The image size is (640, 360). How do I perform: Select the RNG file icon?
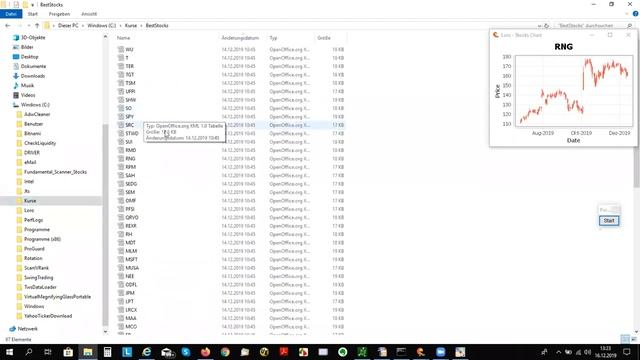[121, 158]
